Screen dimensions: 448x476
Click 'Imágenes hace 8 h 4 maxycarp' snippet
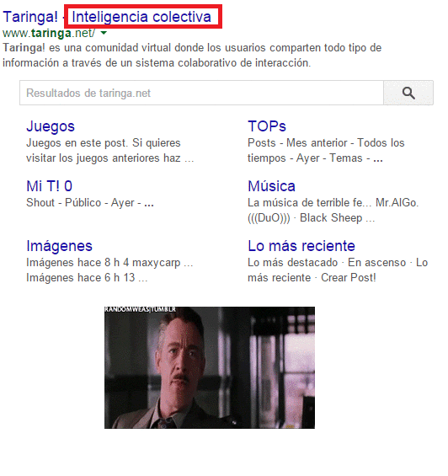coord(109,270)
